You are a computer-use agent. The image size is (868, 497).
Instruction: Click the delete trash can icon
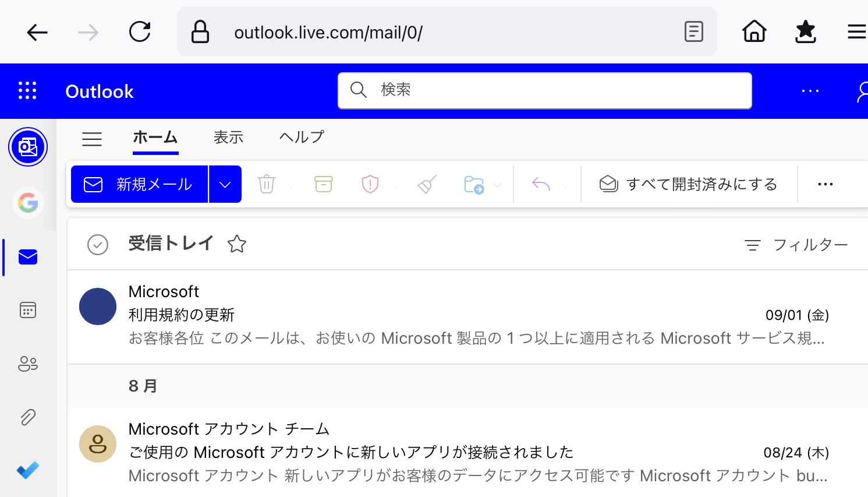(x=267, y=184)
